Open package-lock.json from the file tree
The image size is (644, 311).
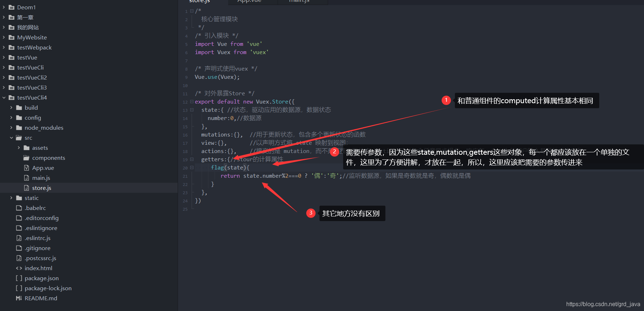click(x=48, y=288)
